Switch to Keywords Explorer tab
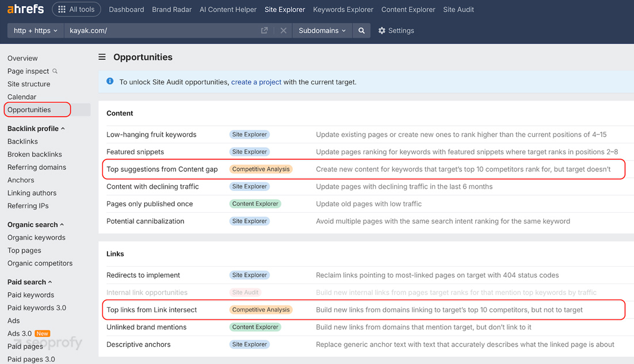This screenshot has height=364, width=634. click(343, 9)
